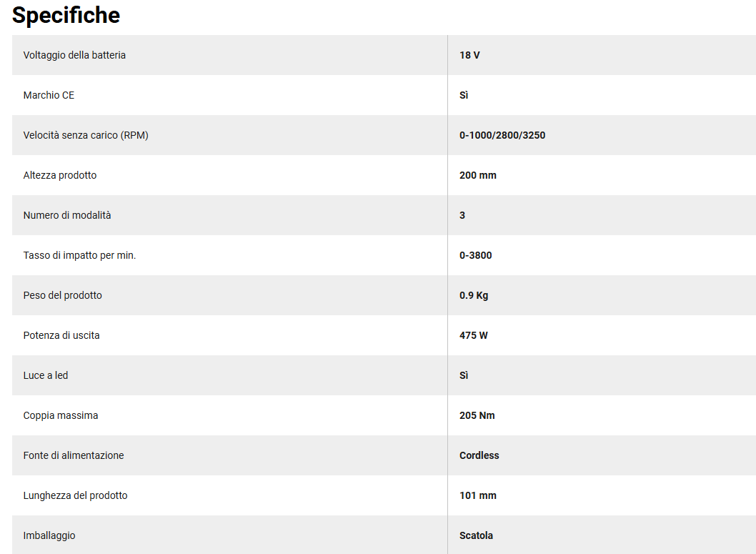Click the Numero di modalità label

(67, 215)
